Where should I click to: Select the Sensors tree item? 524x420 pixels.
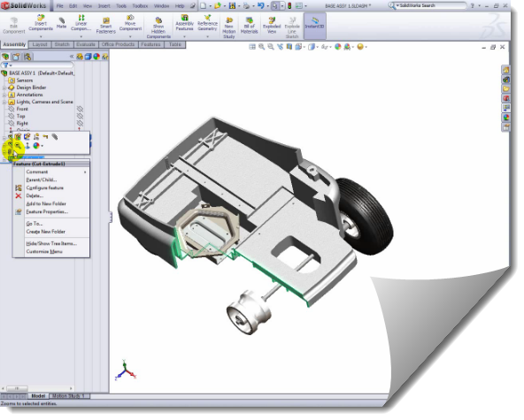(x=25, y=80)
